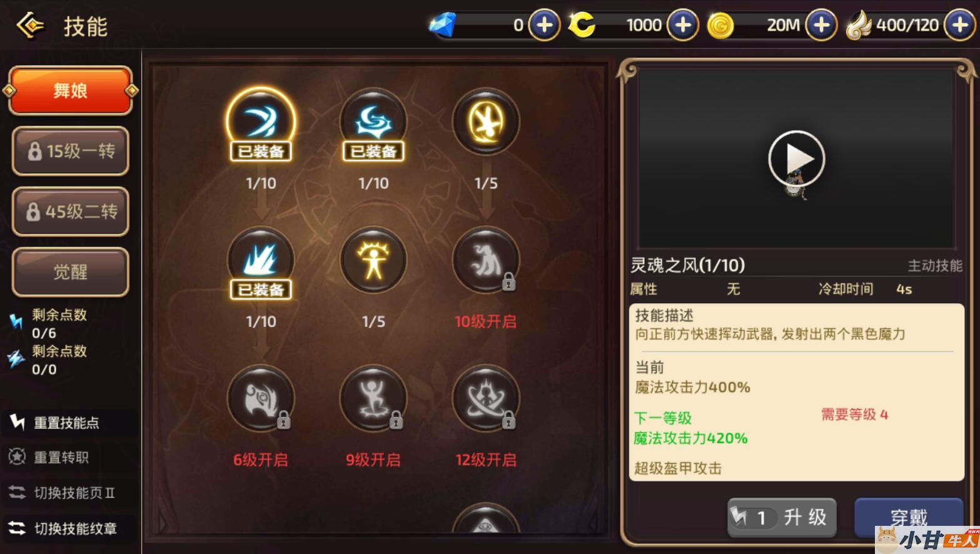This screenshot has height=554, width=980.
Task: Select the Soul Wind skill icon
Action: [x=261, y=122]
